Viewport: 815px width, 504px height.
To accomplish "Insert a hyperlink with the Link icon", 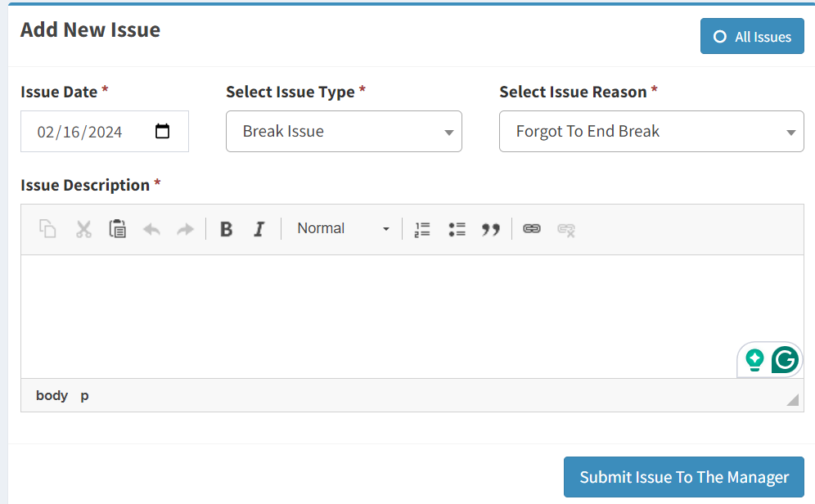I will coord(532,229).
